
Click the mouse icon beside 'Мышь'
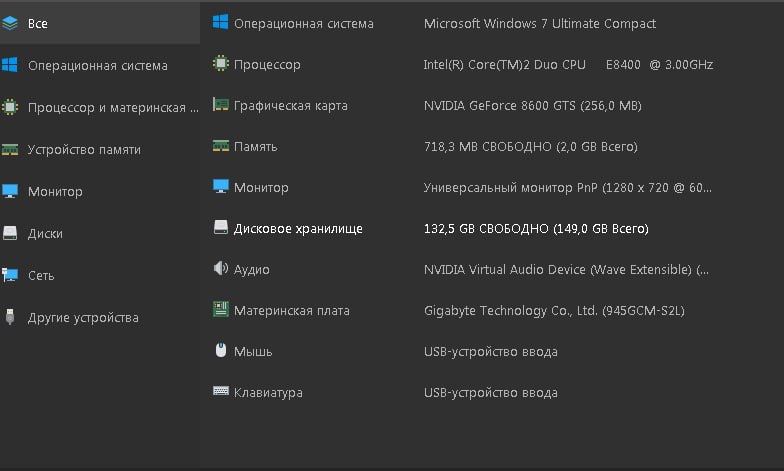pyautogui.click(x=220, y=350)
